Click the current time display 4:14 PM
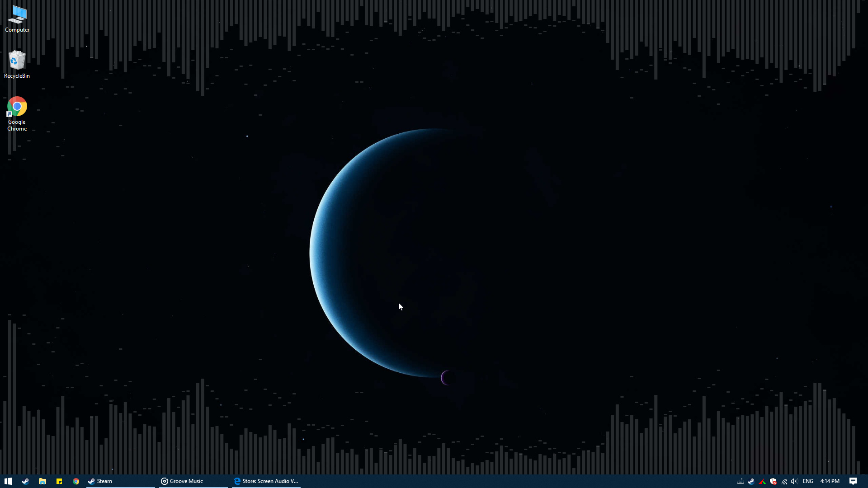 (830, 481)
